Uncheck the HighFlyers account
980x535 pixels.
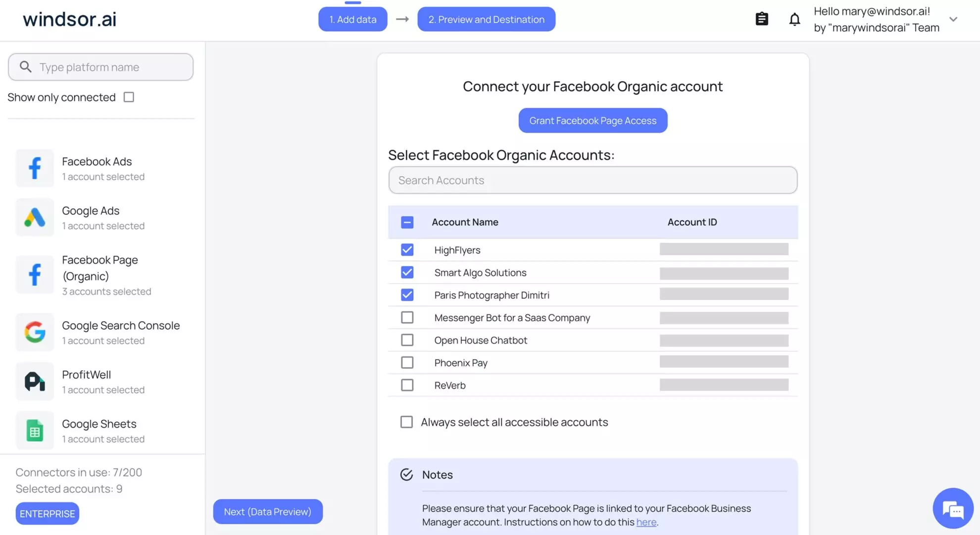click(x=407, y=249)
